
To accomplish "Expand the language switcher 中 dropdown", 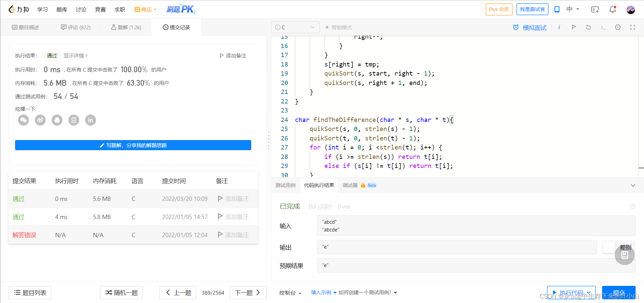I will (x=573, y=9).
